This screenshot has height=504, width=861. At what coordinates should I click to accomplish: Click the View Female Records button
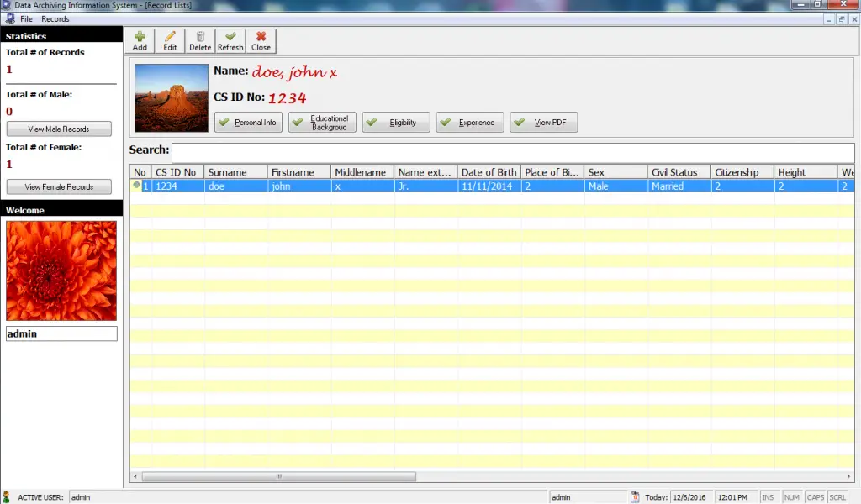click(58, 186)
